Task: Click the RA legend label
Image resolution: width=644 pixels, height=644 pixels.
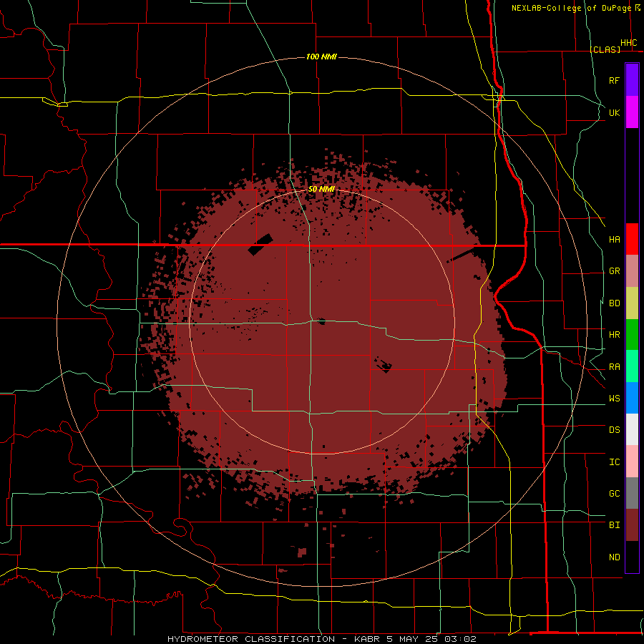Action: click(615, 367)
